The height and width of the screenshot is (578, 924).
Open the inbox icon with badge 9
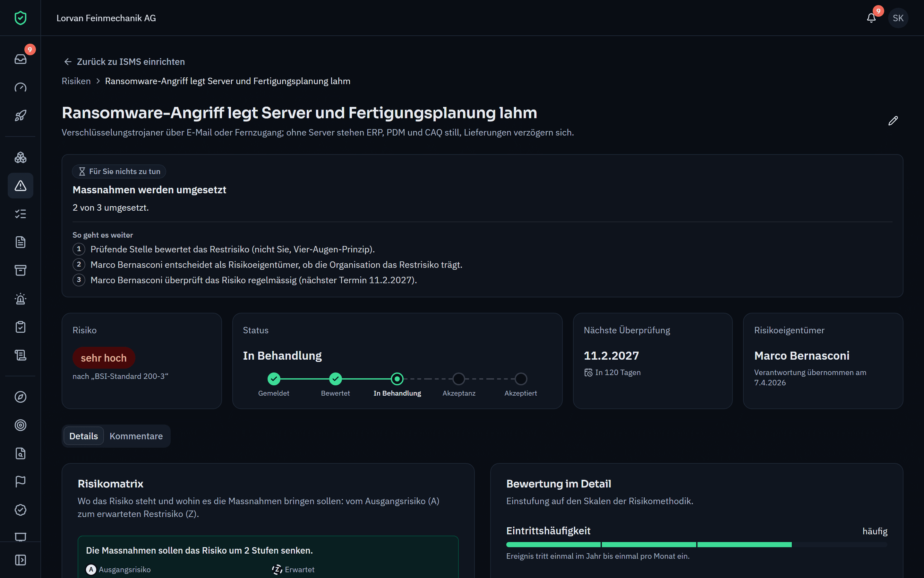tap(20, 59)
